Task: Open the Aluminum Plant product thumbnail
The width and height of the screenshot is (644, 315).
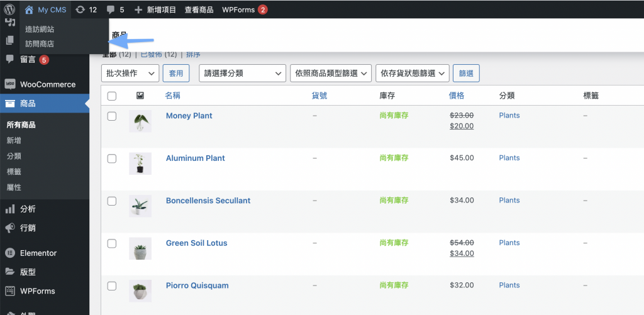Action: coord(140,163)
